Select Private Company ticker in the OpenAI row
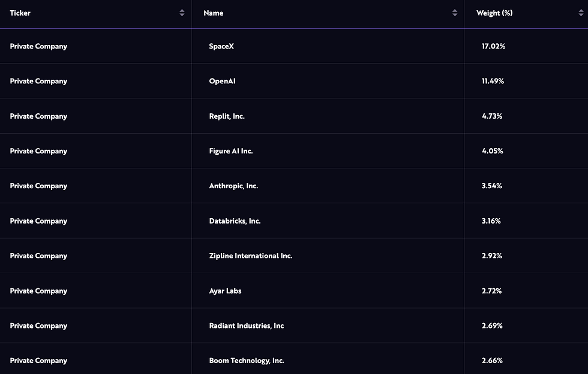The image size is (588, 374). tap(38, 82)
